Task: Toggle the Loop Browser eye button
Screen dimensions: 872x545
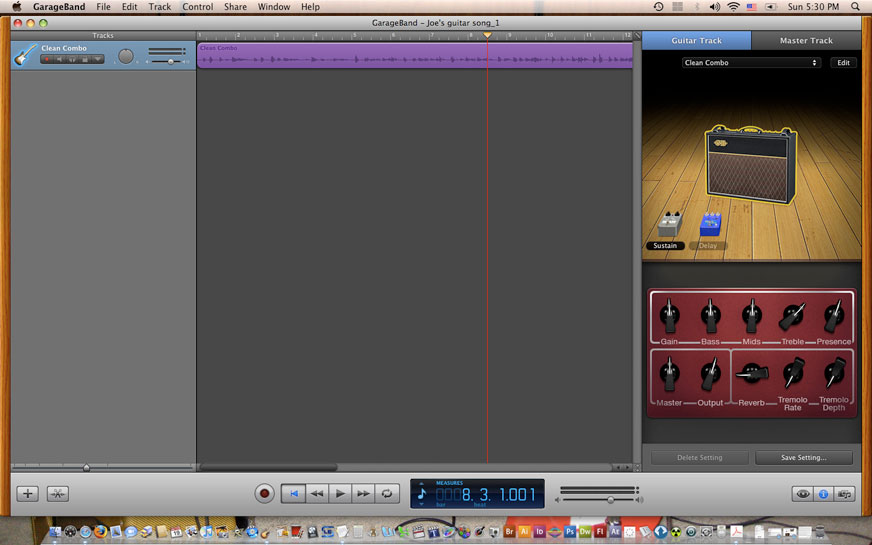Action: click(802, 493)
